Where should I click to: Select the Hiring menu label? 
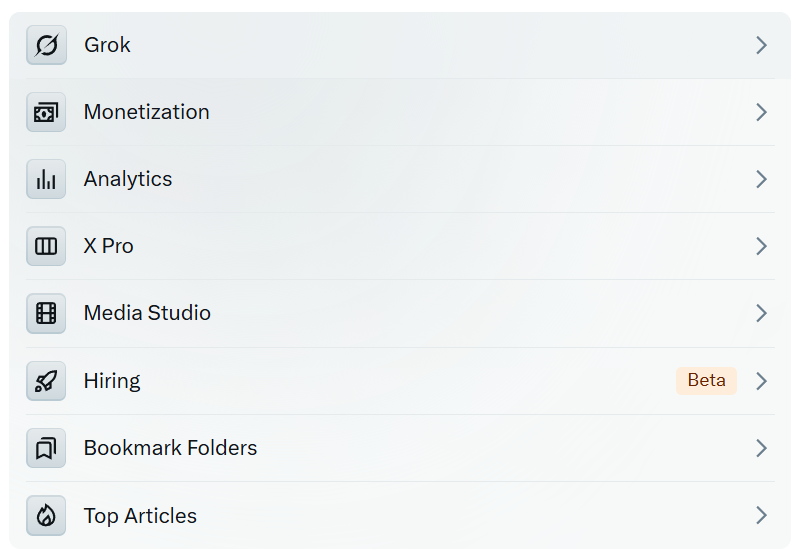(x=112, y=382)
